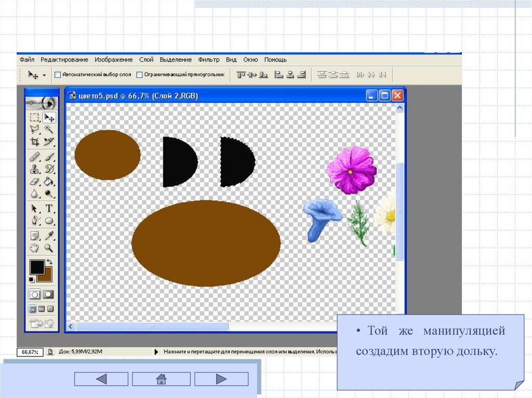
Task: Activate the Type tool
Action: click(x=49, y=209)
